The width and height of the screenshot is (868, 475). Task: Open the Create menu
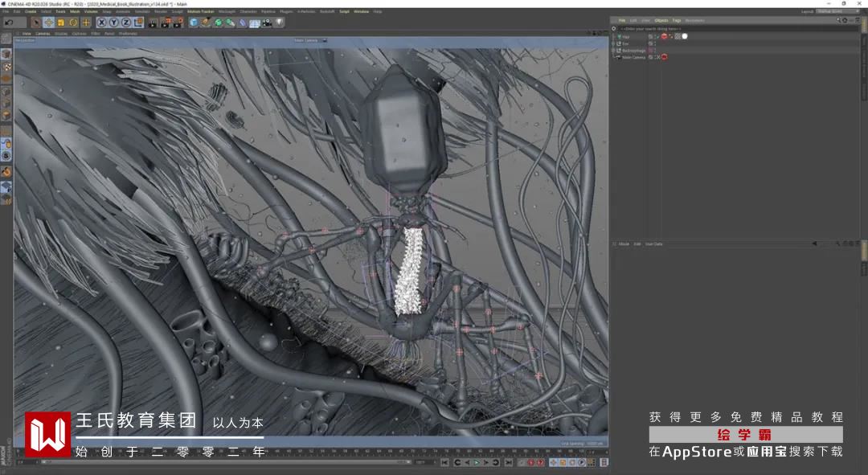31,11
